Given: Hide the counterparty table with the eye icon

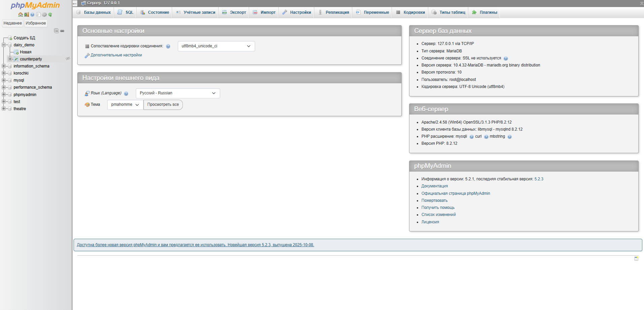Looking at the screenshot, I should (x=68, y=59).
